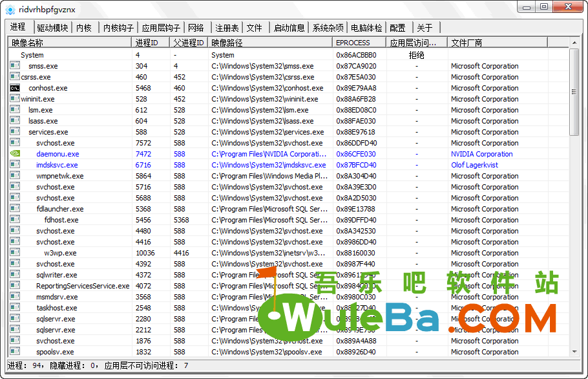This screenshot has width=588, height=379.
Task: Click the icon for sqlservr.exe PID 2280
Action: [15, 319]
